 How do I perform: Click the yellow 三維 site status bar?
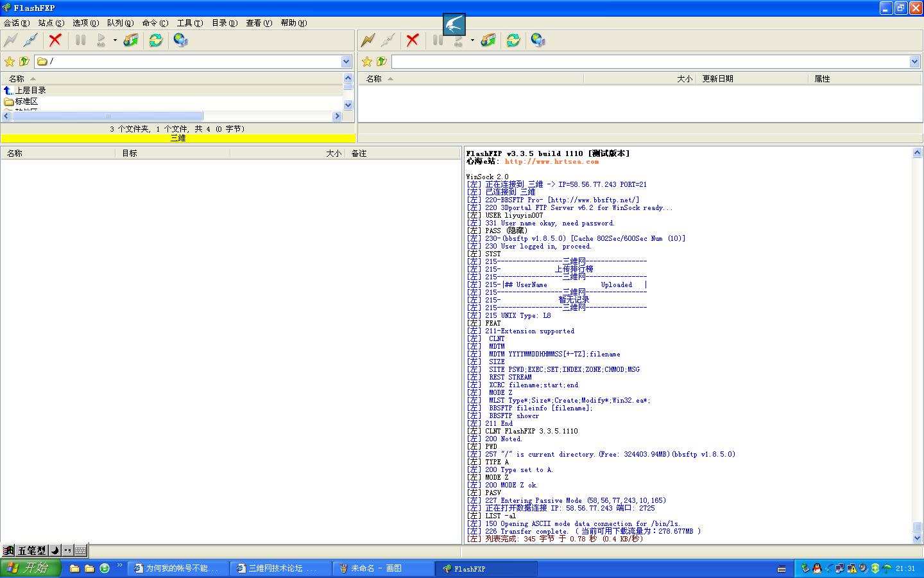coord(178,138)
